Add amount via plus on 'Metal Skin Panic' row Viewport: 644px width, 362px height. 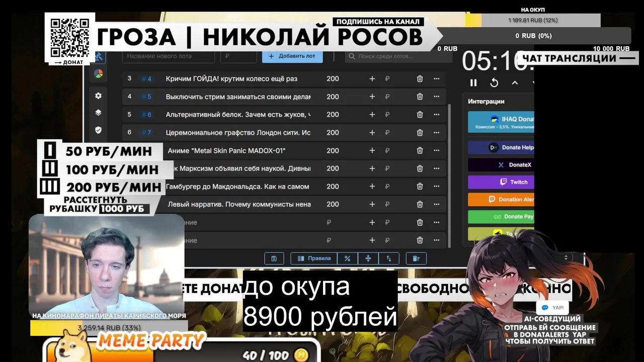372,150
